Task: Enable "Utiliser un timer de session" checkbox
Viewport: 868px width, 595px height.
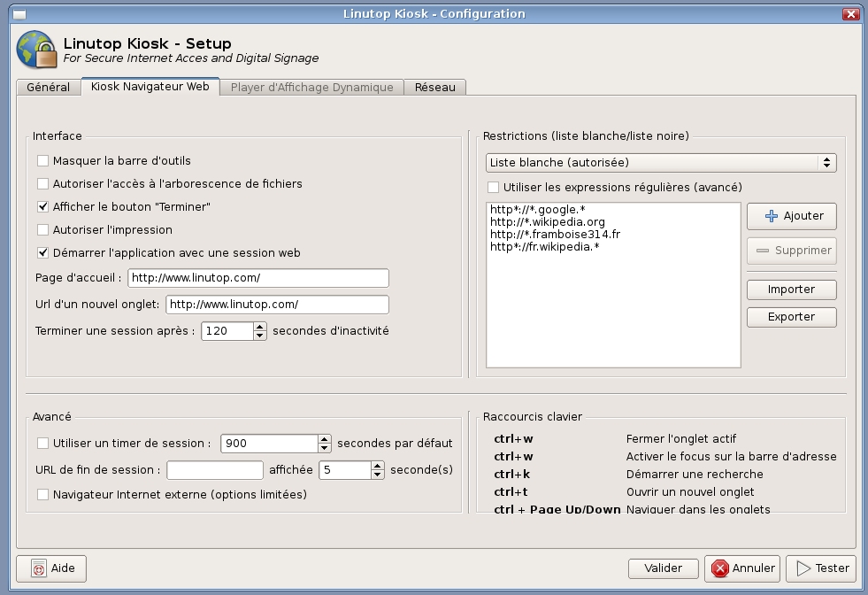Action: [x=42, y=444]
